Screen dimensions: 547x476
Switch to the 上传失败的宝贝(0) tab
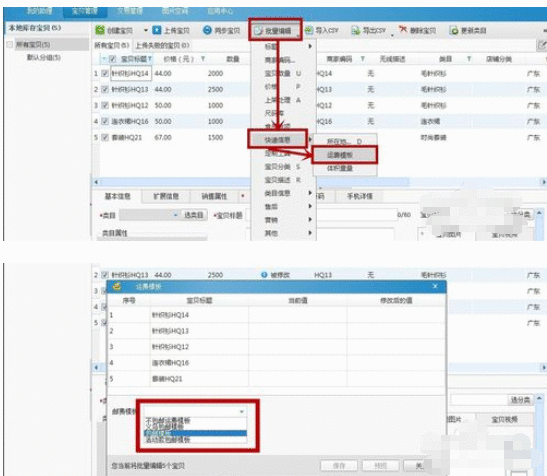162,45
